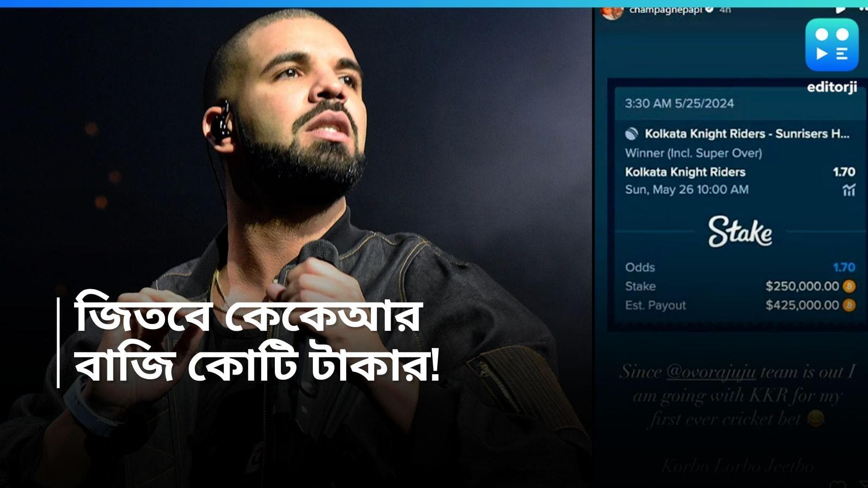
Task: Open the champagnepapi username link
Action: [665, 10]
